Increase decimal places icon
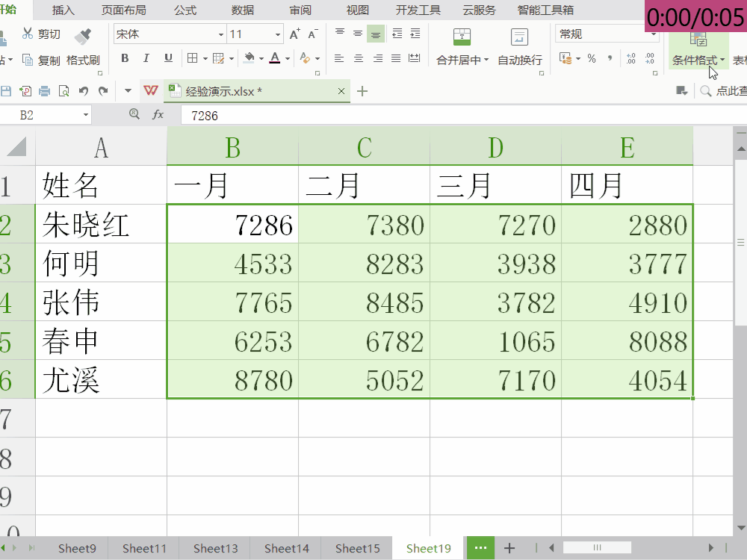747x560 pixels. click(631, 58)
